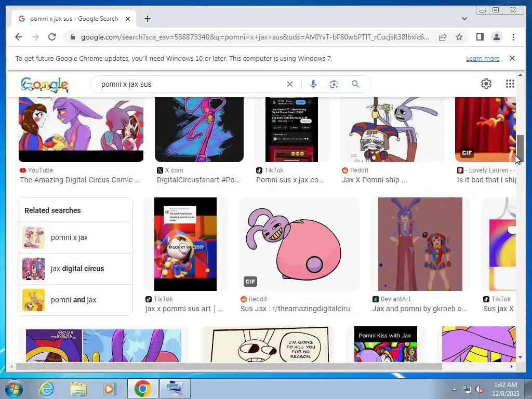The image size is (532, 399).
Task: Open 'Jax and pomni by gkroeh' DeviantArt image
Action: pos(420,244)
